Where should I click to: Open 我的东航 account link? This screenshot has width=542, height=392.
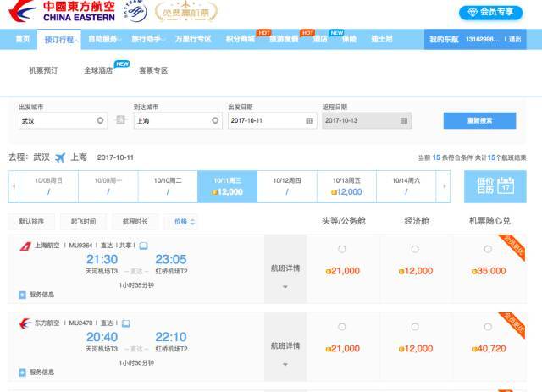tap(444, 40)
